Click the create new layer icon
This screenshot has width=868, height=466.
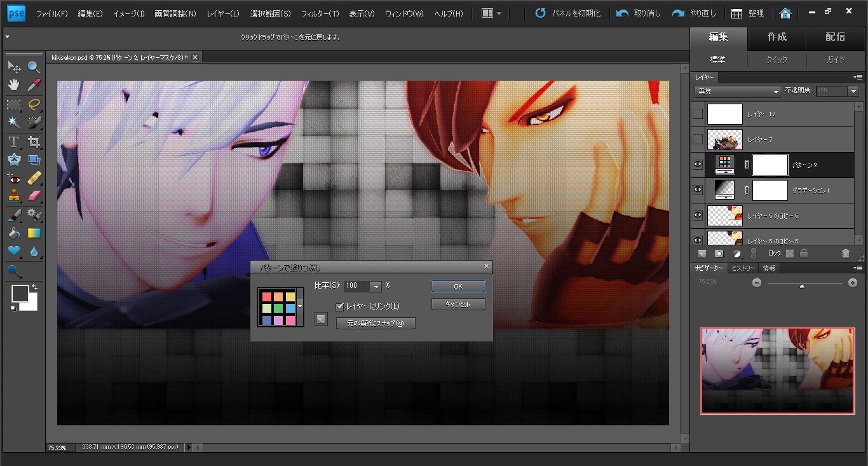702,253
